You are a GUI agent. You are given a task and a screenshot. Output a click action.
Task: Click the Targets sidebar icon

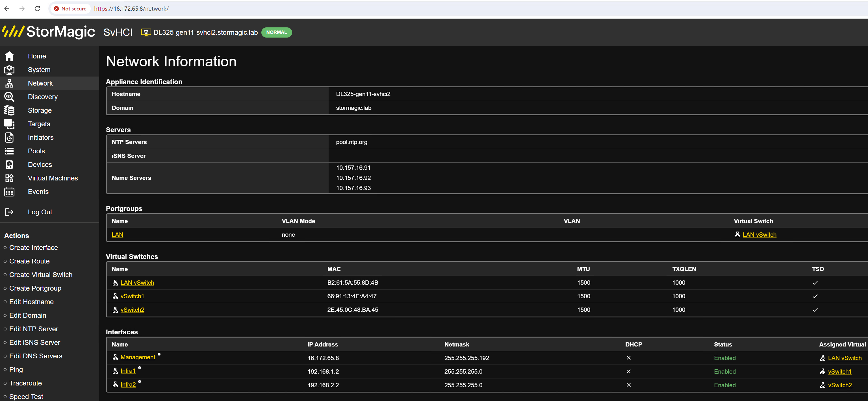point(9,124)
